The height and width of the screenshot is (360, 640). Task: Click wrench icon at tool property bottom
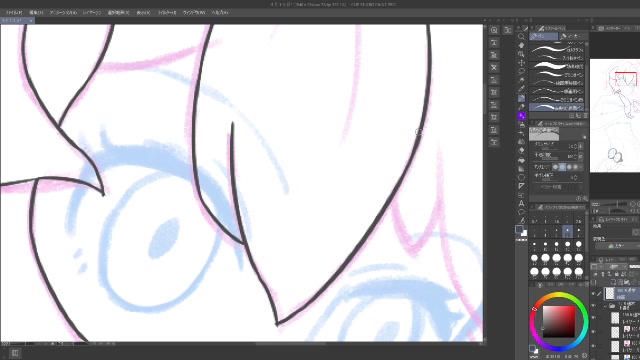[585, 198]
